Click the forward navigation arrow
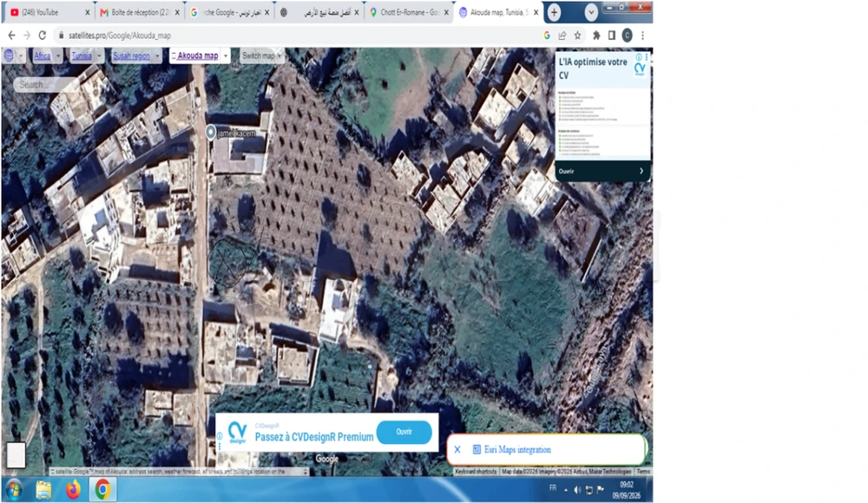The width and height of the screenshot is (868, 503). click(x=27, y=36)
